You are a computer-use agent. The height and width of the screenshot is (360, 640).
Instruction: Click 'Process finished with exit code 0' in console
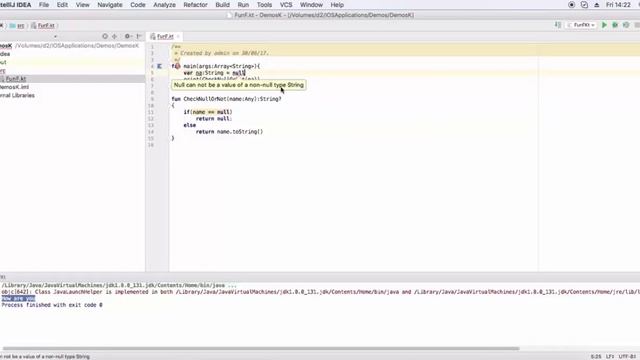52,305
